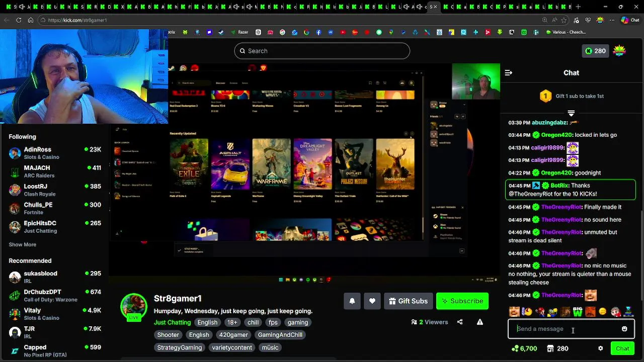
Task: Follow channel with heart button
Action: [x=372, y=301]
